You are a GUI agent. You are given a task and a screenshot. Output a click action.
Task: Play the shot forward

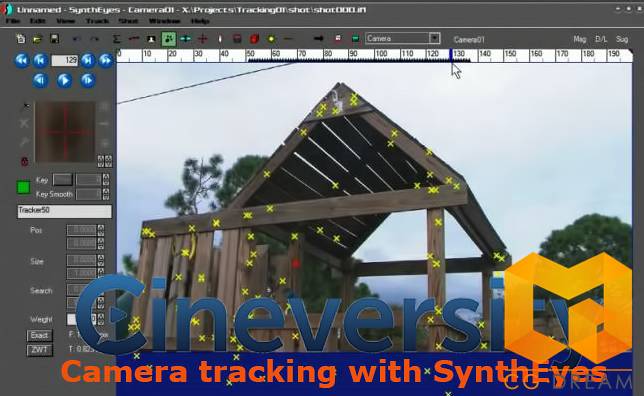pos(64,80)
